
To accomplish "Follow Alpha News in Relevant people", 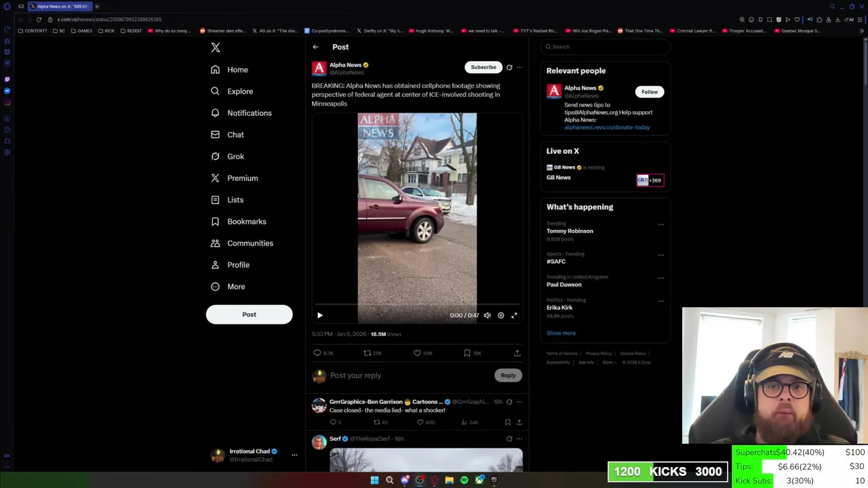I will 650,91.
